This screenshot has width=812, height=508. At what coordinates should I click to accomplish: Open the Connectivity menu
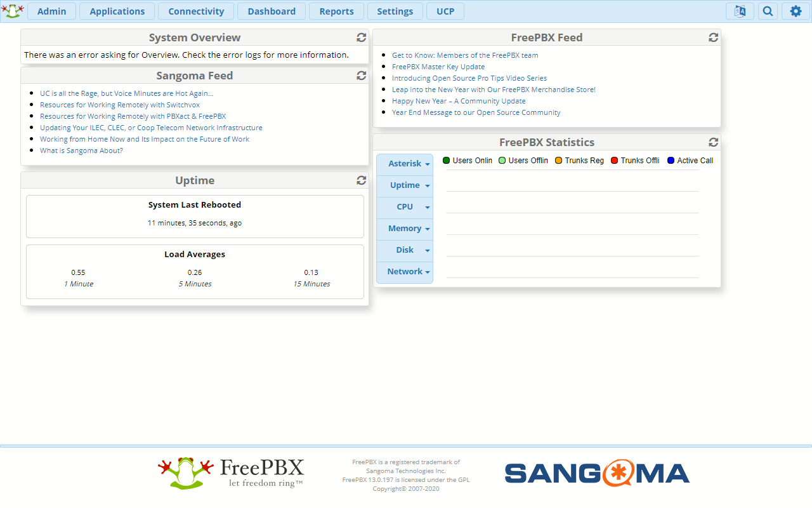click(x=196, y=11)
